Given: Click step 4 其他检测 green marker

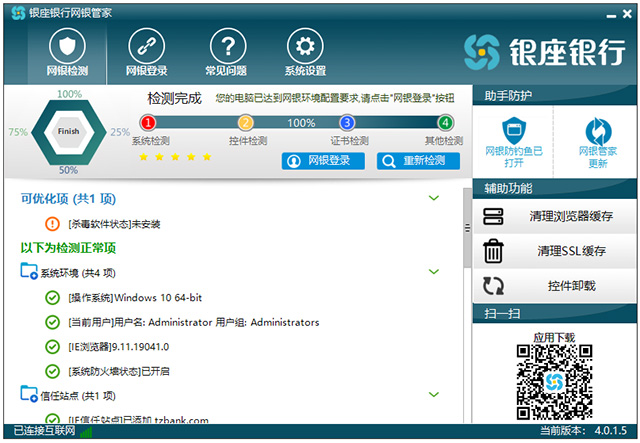Looking at the screenshot, I should point(445,122).
